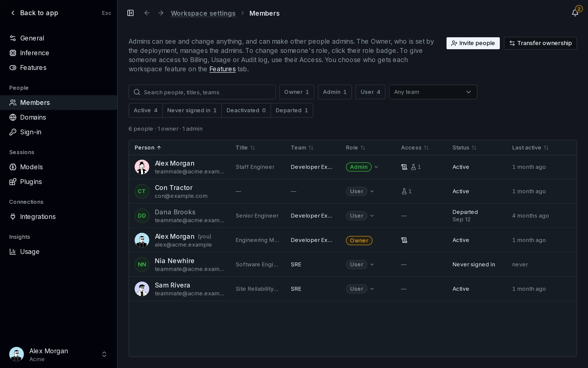Viewport: 588px width, 368px height.
Task: Click the con@example.com email
Action: coord(181,196)
